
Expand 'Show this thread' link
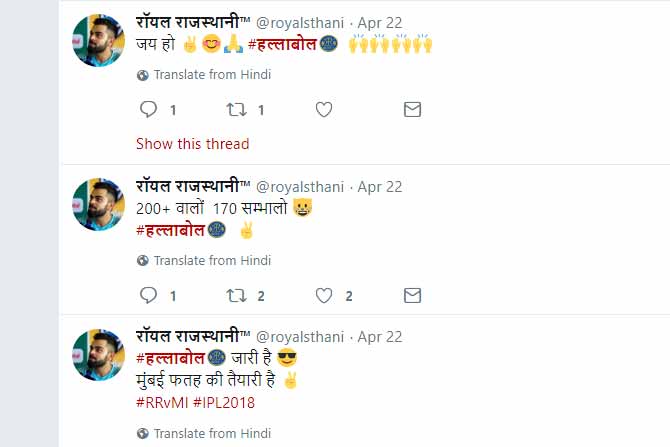pyautogui.click(x=192, y=144)
